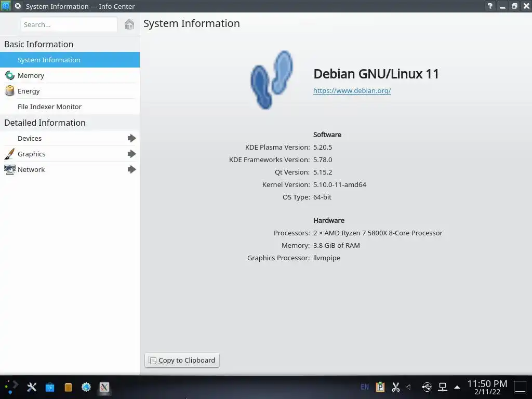Image resolution: width=532 pixels, height=399 pixels.
Task: Show hidden system tray icons arrow
Action: [457, 387]
